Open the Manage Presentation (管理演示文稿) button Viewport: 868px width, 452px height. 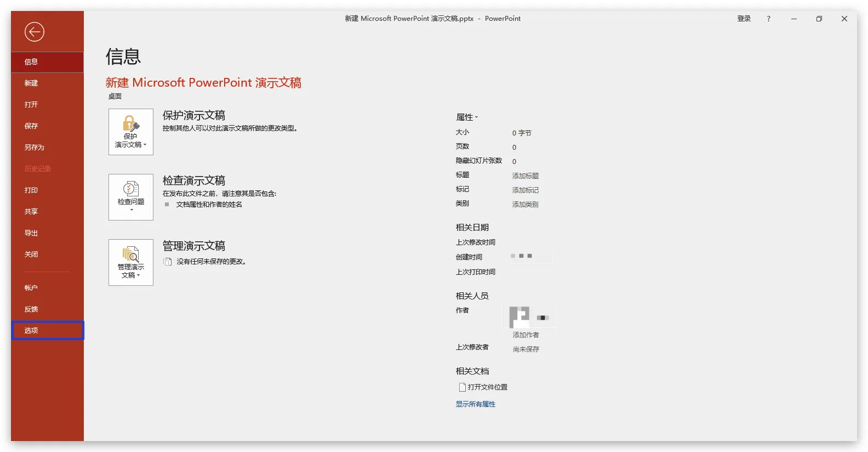pos(131,262)
